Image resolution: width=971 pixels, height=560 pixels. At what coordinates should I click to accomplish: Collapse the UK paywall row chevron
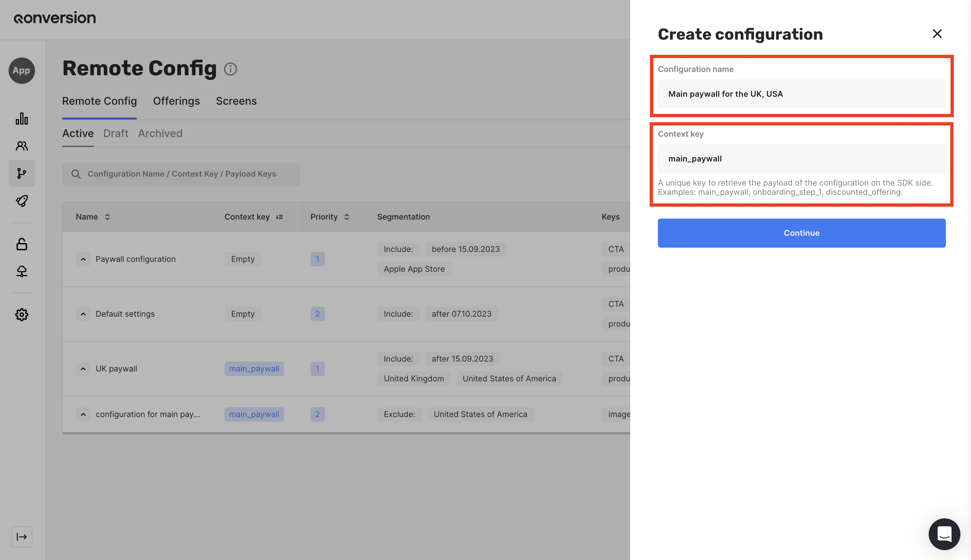pos(83,369)
